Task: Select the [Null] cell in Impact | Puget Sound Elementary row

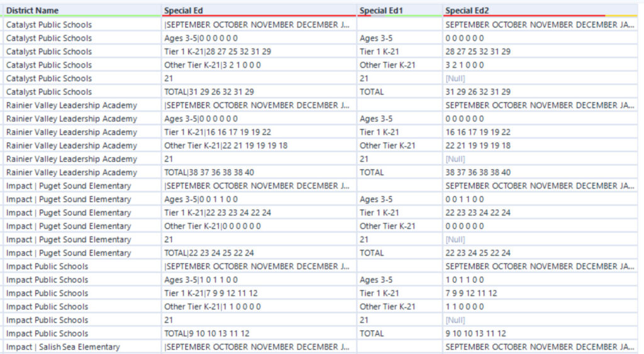Action: (x=540, y=240)
